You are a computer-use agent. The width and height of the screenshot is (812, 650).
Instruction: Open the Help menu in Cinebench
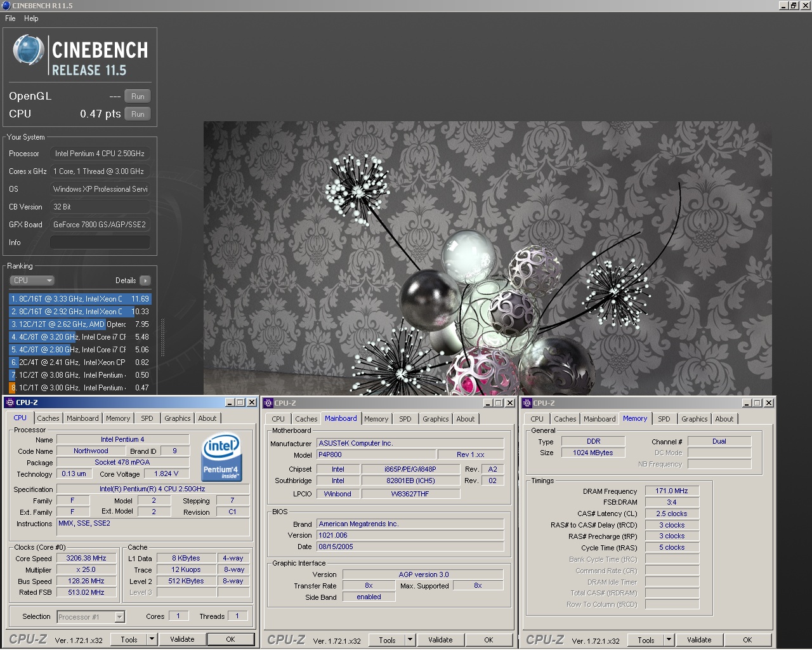click(31, 18)
